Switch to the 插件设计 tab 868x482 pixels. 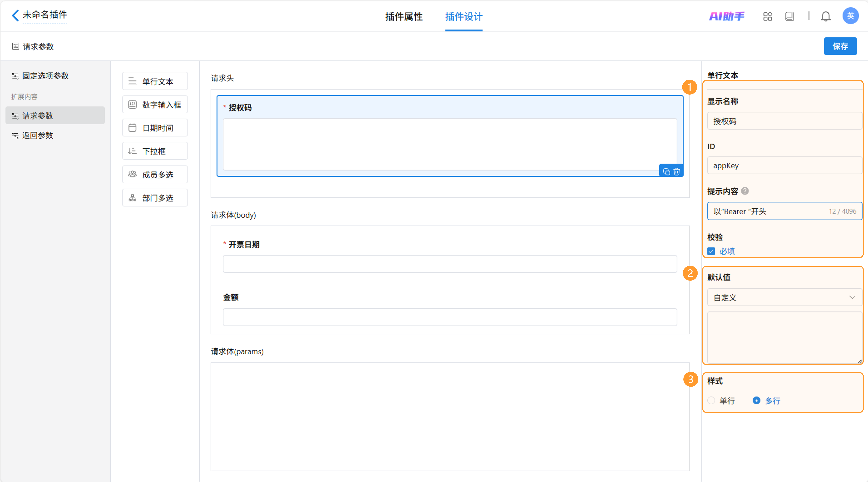click(464, 17)
